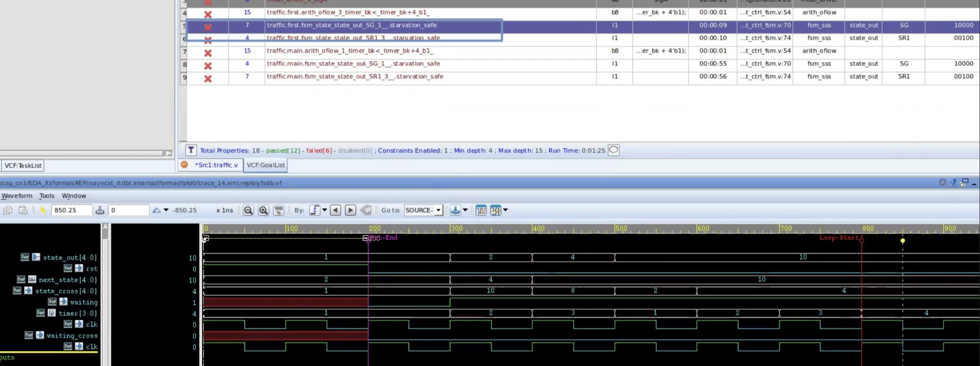Image resolution: width=980 pixels, height=366 pixels.
Task: Select the VCF:TaskList tab
Action: tap(23, 166)
